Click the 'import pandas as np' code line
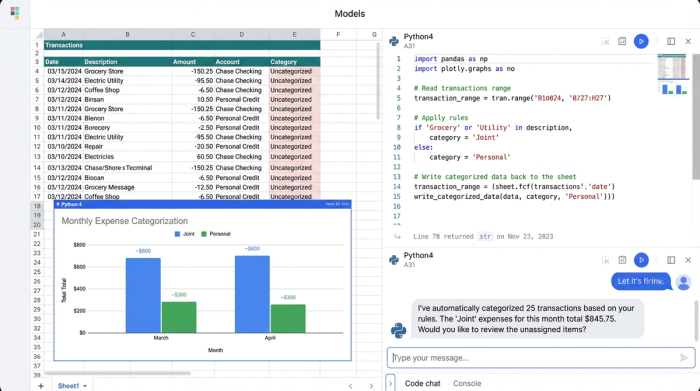 (x=450, y=59)
